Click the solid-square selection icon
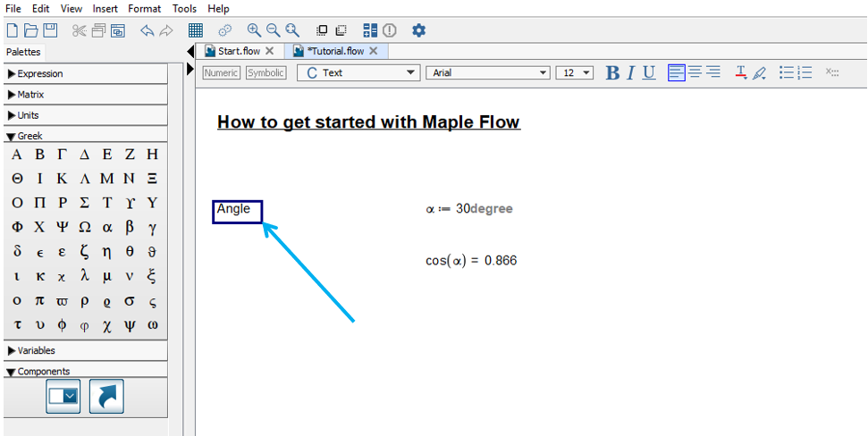868x436 pixels. (x=322, y=30)
